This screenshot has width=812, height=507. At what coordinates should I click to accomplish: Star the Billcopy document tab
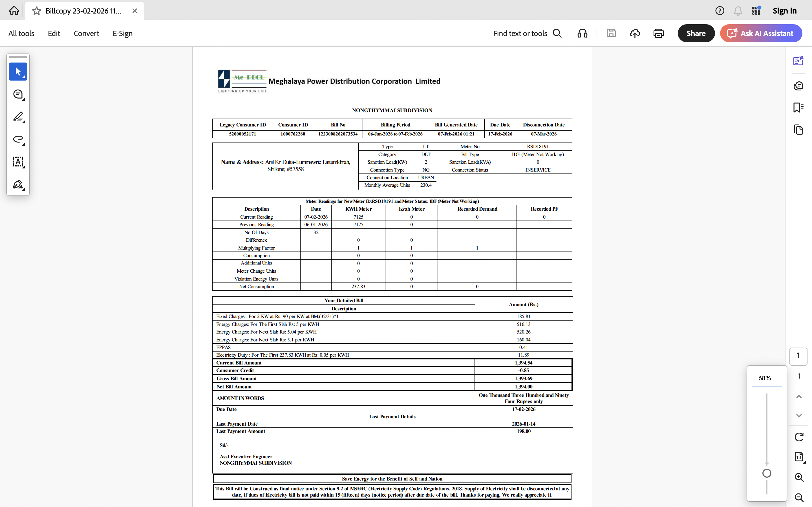tap(37, 11)
